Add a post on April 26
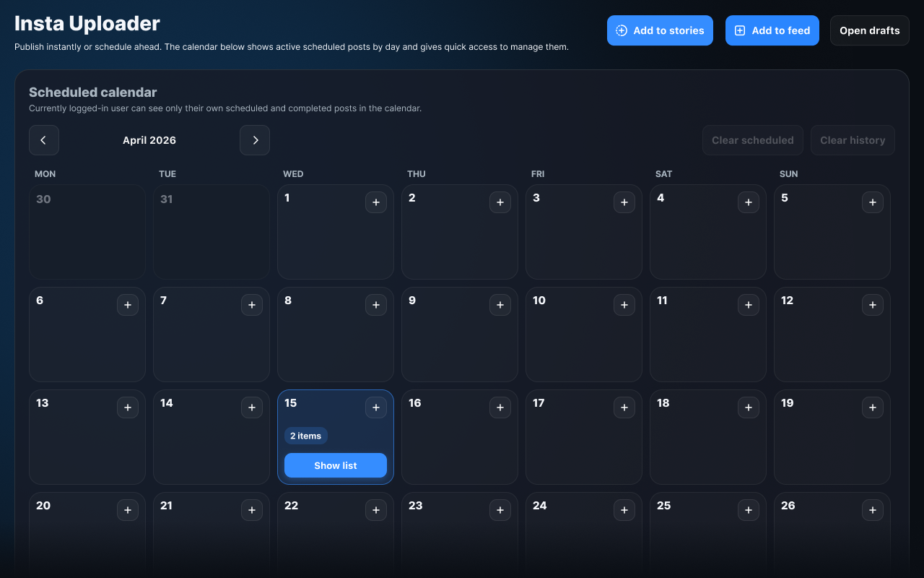924x578 pixels. click(x=873, y=510)
